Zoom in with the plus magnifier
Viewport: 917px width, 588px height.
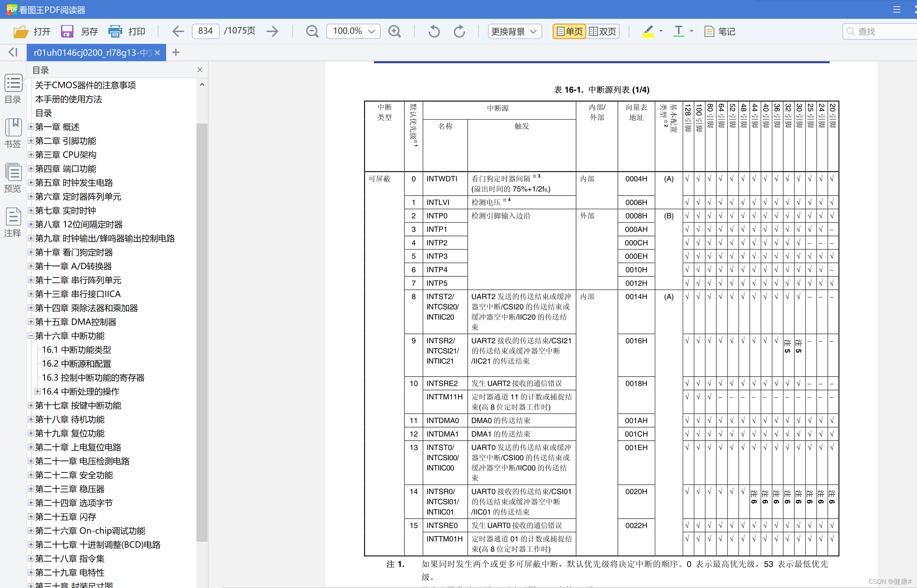click(x=394, y=31)
